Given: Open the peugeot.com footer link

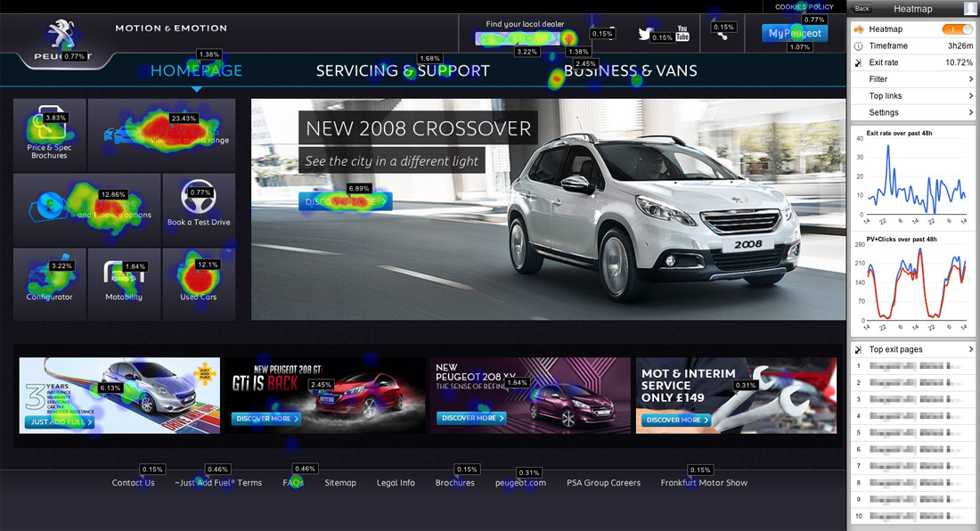Looking at the screenshot, I should [x=520, y=483].
